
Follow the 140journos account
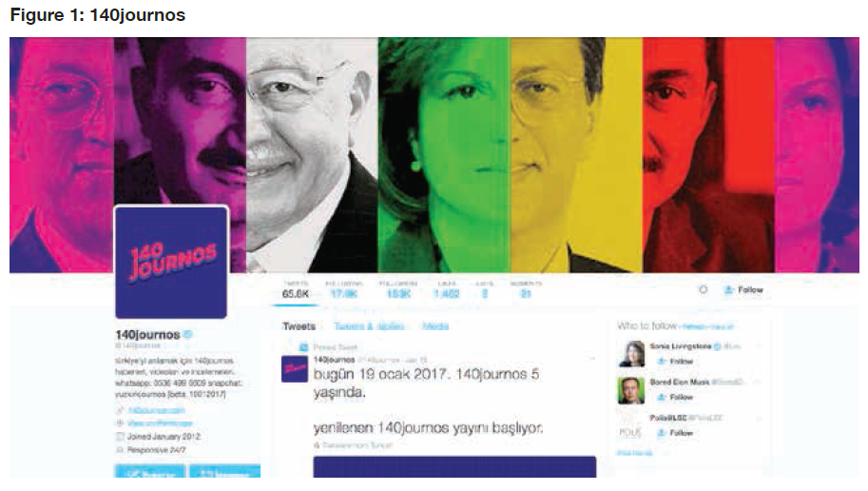click(x=744, y=290)
